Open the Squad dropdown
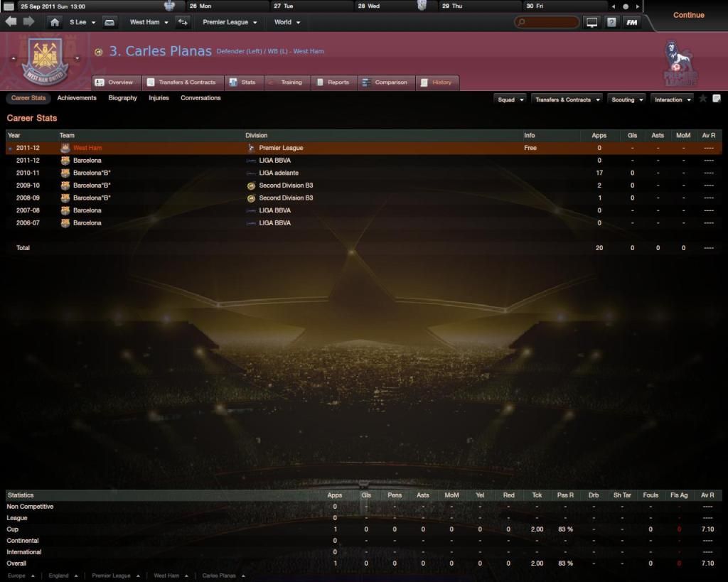 click(x=510, y=99)
